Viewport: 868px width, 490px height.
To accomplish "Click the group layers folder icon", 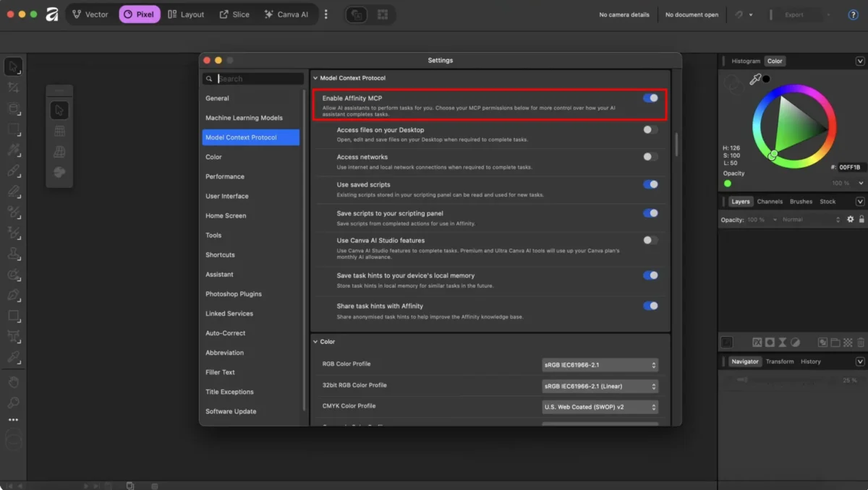I will 835,343.
